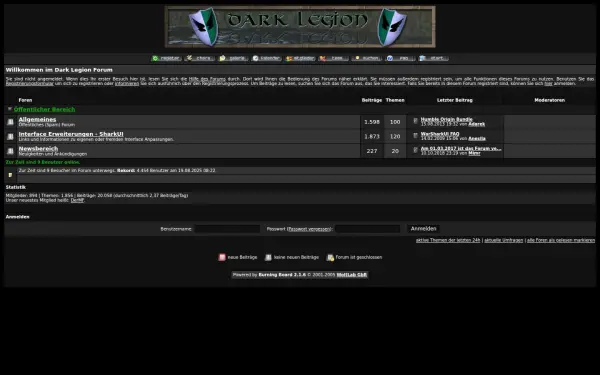Image resolution: width=600 pixels, height=375 pixels.
Task: Open Adarek's user profile
Action: pos(476,124)
